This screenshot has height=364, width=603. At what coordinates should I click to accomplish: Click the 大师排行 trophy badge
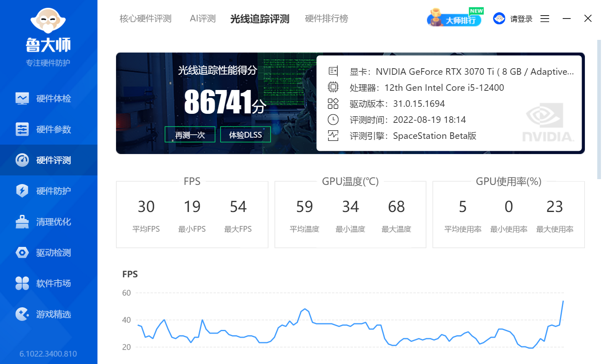coord(455,18)
